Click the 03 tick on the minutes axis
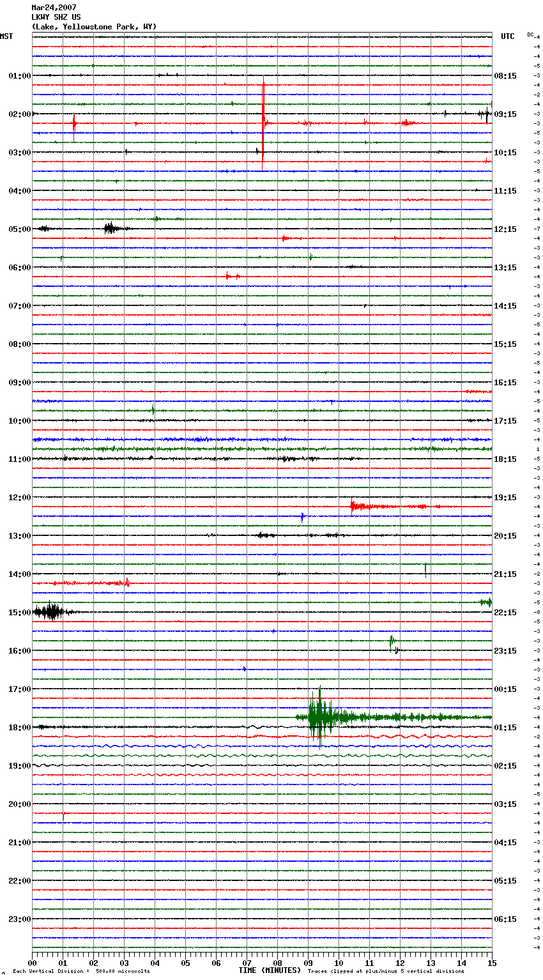Screen dimensions: 543x980 124,963
